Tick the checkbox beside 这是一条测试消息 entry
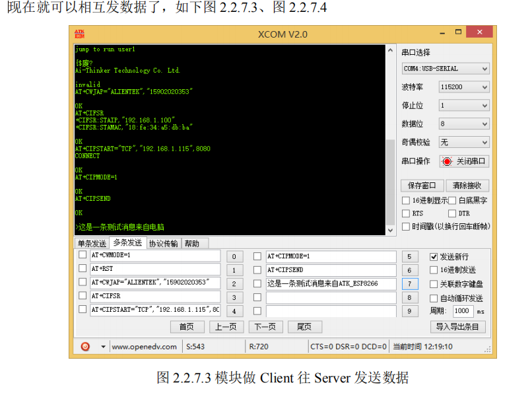The width and height of the screenshot is (532, 397). (257, 283)
